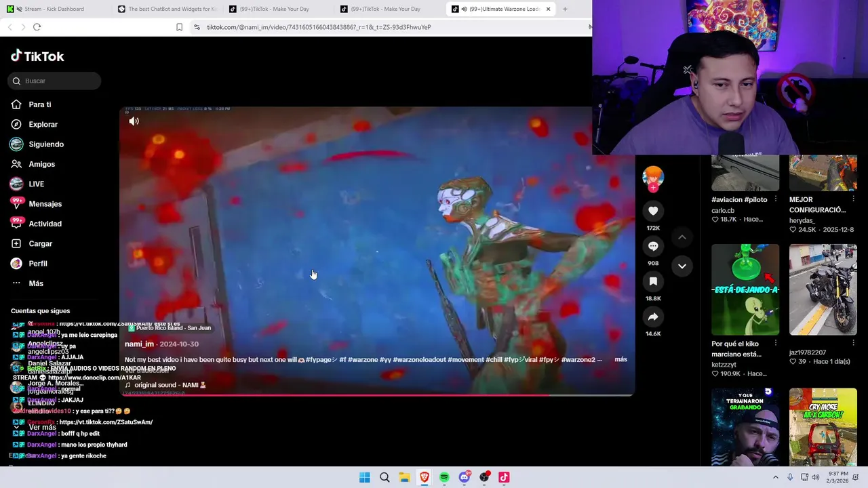Open Brave browser from the taskbar

(x=425, y=477)
